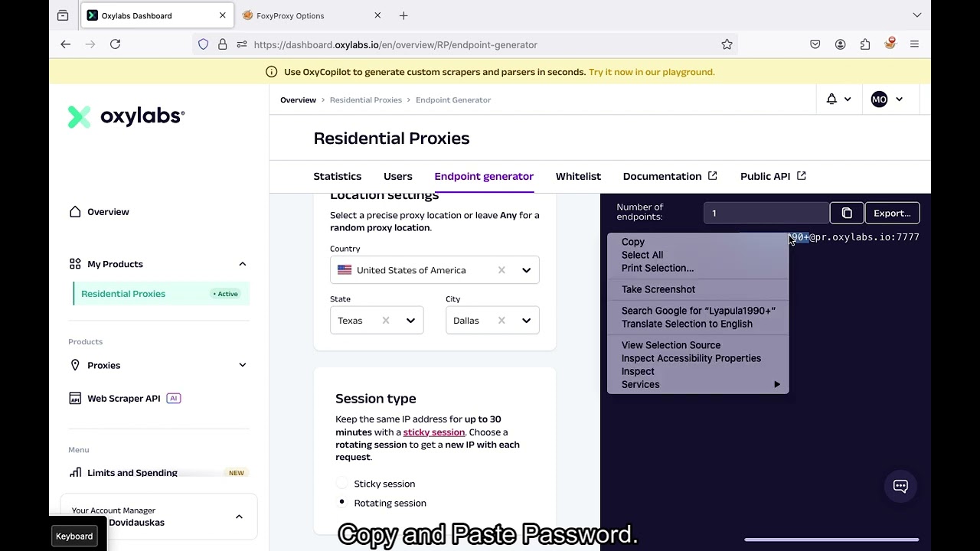Reload the current page
The image size is (980, 551).
[x=115, y=44]
